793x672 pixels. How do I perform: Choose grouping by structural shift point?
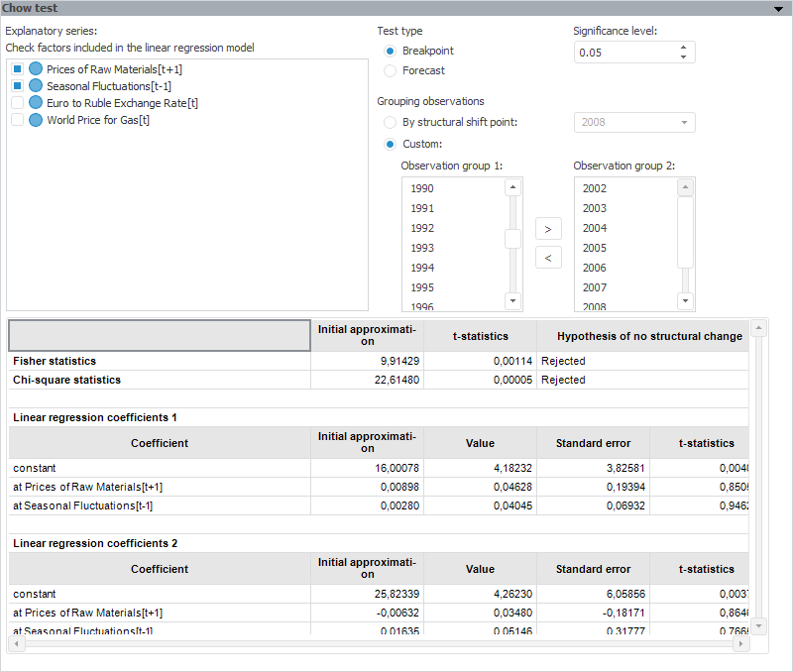coord(390,123)
